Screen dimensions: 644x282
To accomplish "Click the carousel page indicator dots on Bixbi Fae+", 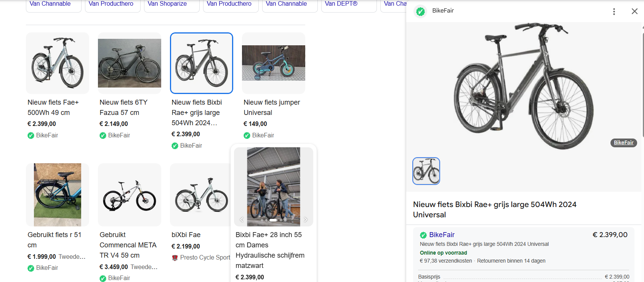I will (273, 220).
